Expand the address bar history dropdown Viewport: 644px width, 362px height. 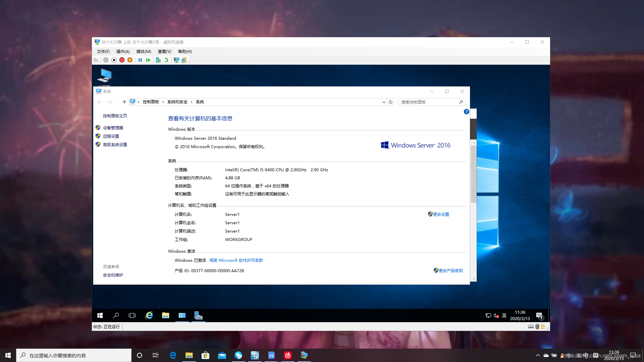[x=384, y=102]
